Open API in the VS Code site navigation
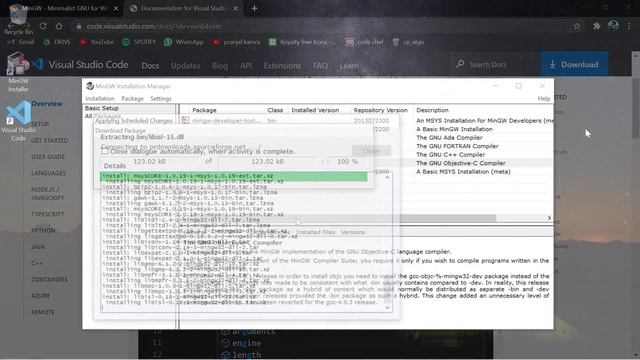 (246, 65)
